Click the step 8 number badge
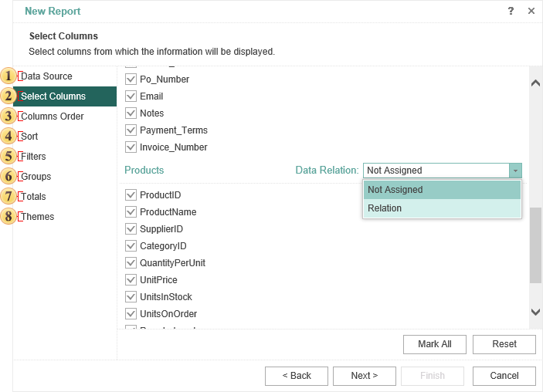 [8, 217]
